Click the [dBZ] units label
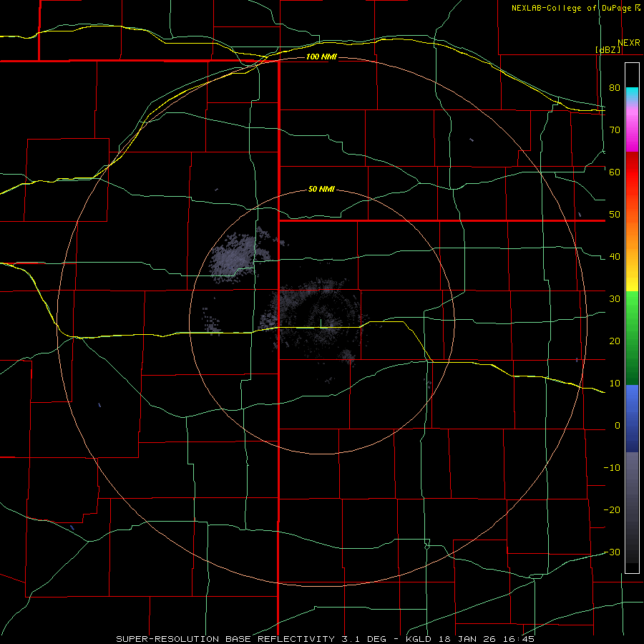 pos(608,49)
